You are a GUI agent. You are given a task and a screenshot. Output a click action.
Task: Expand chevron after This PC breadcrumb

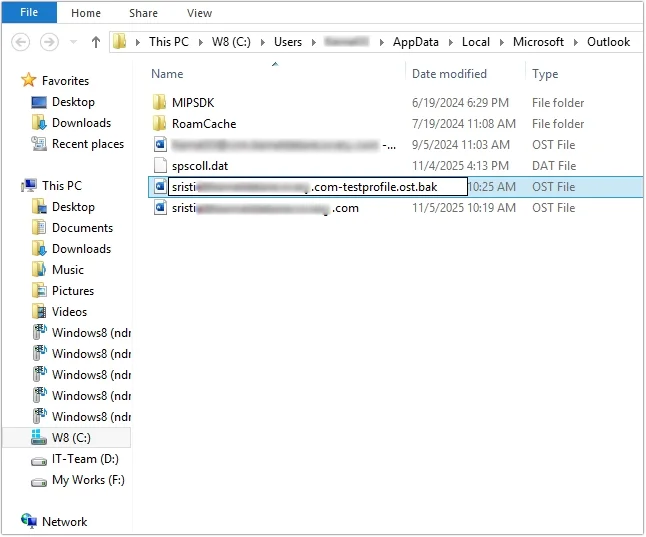pos(200,42)
